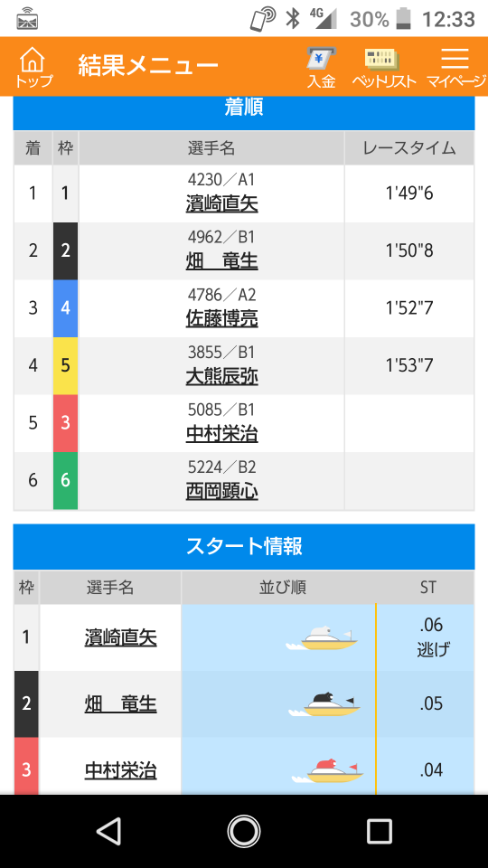
Task: Open racer 濱崎直矢 in the 着順 table
Action: click(222, 205)
